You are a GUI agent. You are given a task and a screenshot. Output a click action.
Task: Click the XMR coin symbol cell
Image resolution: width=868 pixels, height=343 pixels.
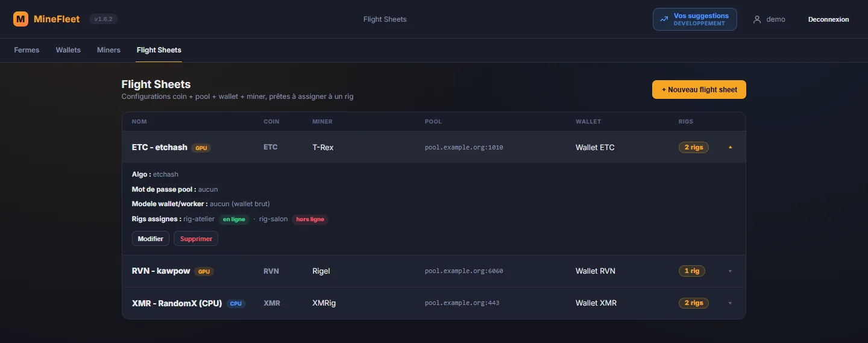point(272,303)
